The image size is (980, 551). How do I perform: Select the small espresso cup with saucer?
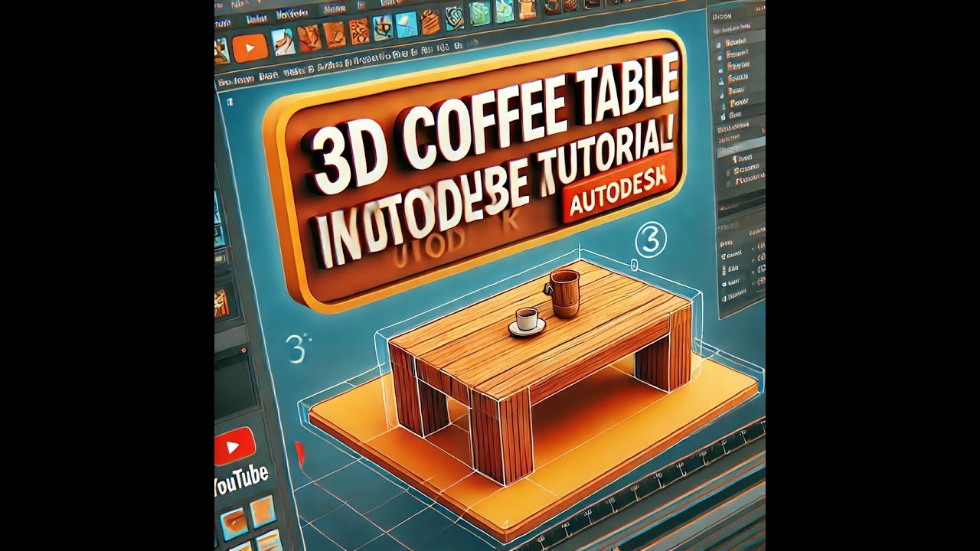coord(527,321)
